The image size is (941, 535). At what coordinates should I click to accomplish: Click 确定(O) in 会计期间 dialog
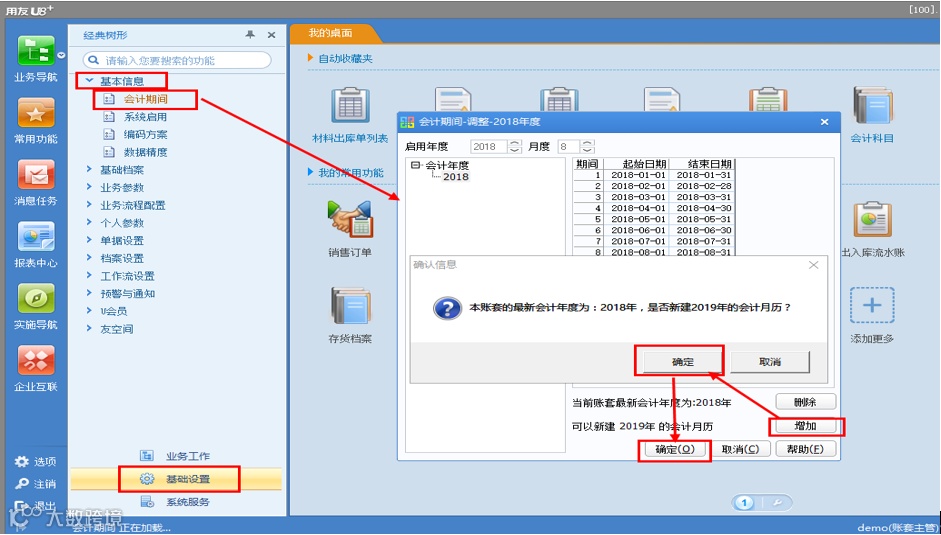[x=675, y=449]
